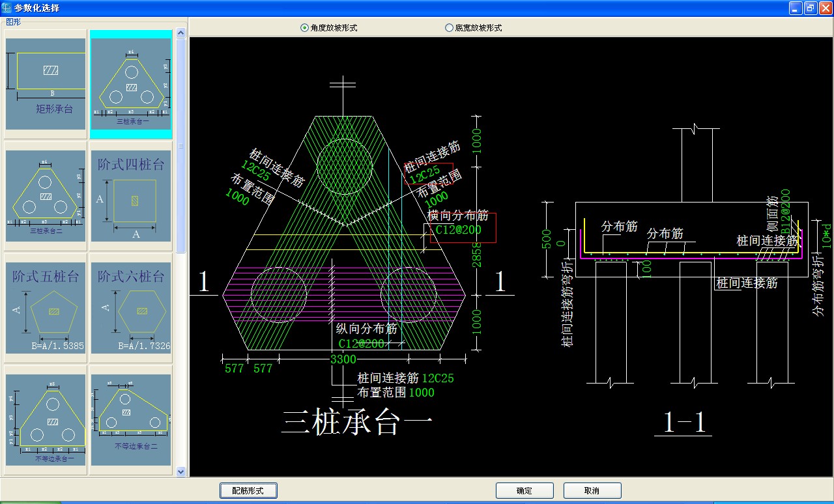Click the 纵向分布筋 C12@200 value
The height and width of the screenshot is (504, 834).
[361, 344]
